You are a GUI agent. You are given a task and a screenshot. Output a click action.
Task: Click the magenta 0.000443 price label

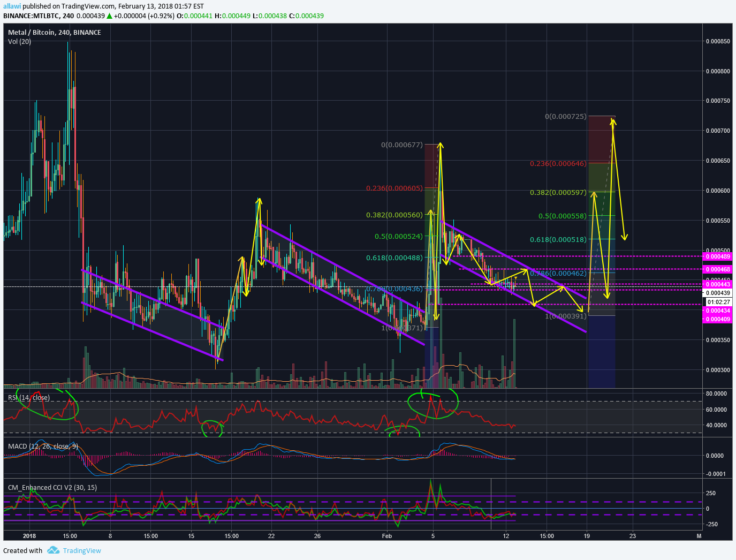(x=717, y=284)
